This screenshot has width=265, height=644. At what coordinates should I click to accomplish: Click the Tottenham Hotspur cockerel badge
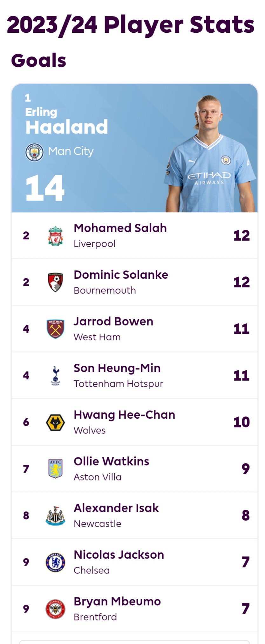(55, 375)
